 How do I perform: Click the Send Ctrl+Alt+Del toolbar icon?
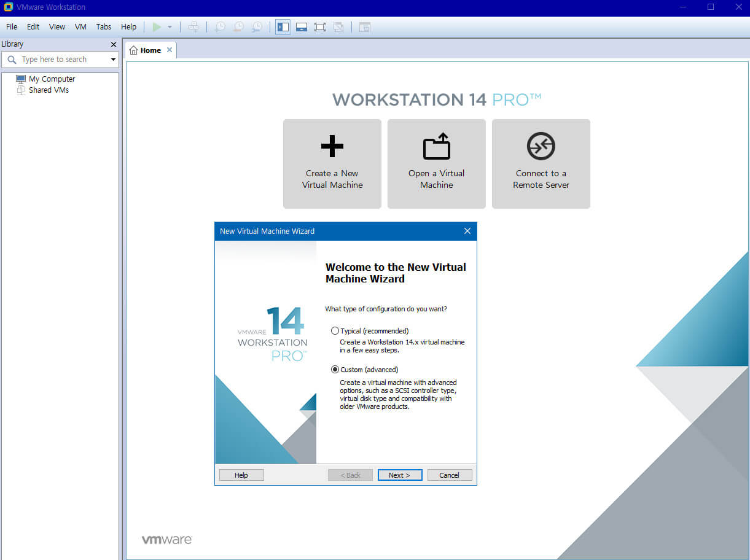tap(193, 27)
